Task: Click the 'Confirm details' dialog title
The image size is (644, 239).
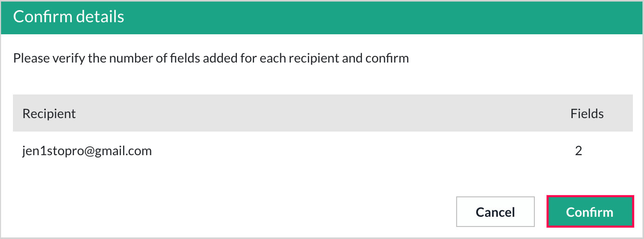Action: point(68,17)
